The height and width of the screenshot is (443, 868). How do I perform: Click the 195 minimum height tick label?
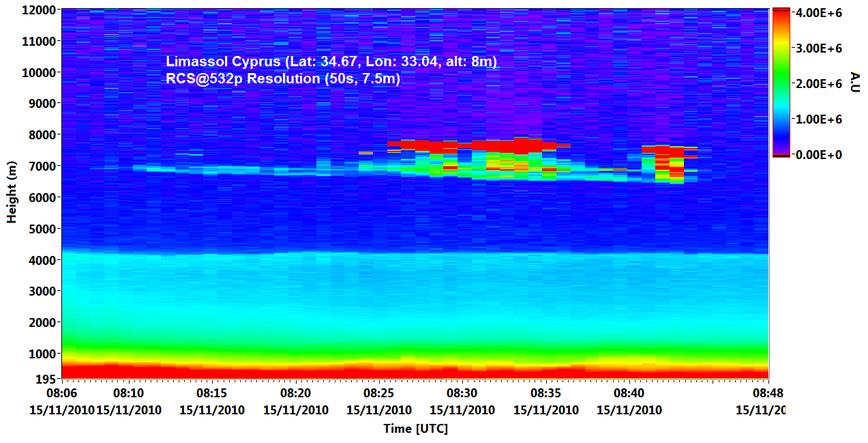pos(46,380)
